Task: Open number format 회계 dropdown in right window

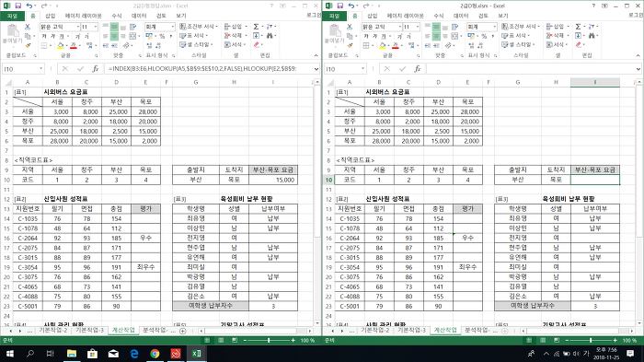Action: [495, 27]
